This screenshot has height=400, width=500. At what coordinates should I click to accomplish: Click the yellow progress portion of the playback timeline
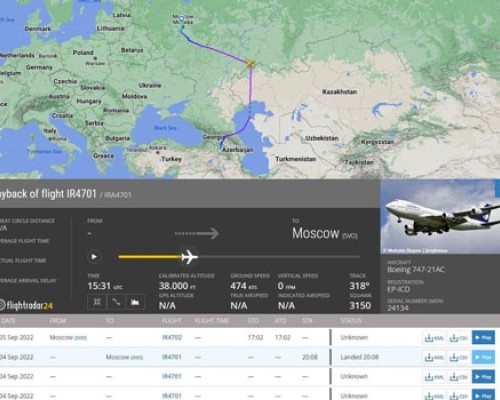click(150, 257)
